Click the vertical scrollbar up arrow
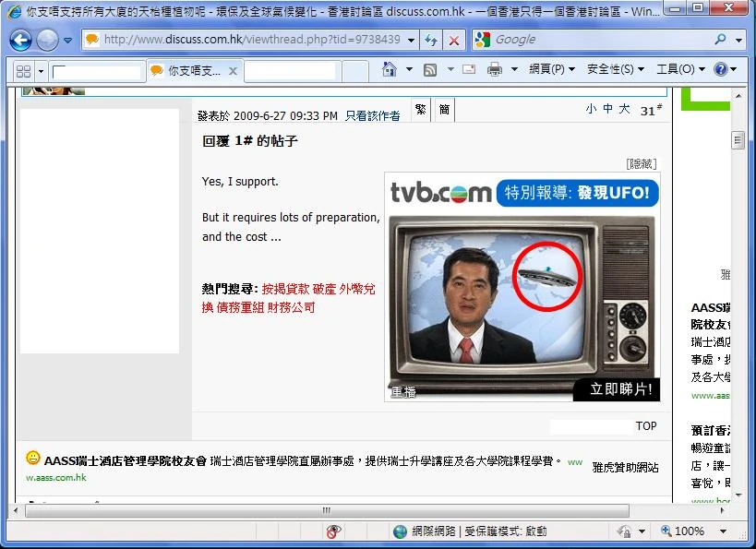 pos(738,97)
